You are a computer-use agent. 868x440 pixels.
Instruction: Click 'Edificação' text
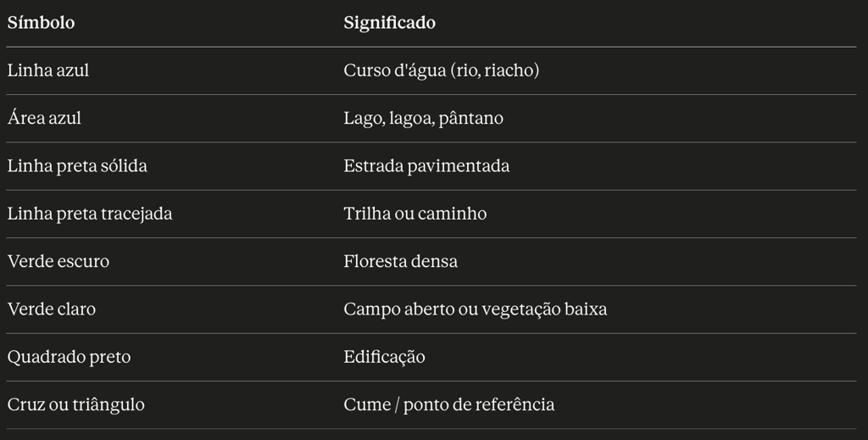point(384,357)
